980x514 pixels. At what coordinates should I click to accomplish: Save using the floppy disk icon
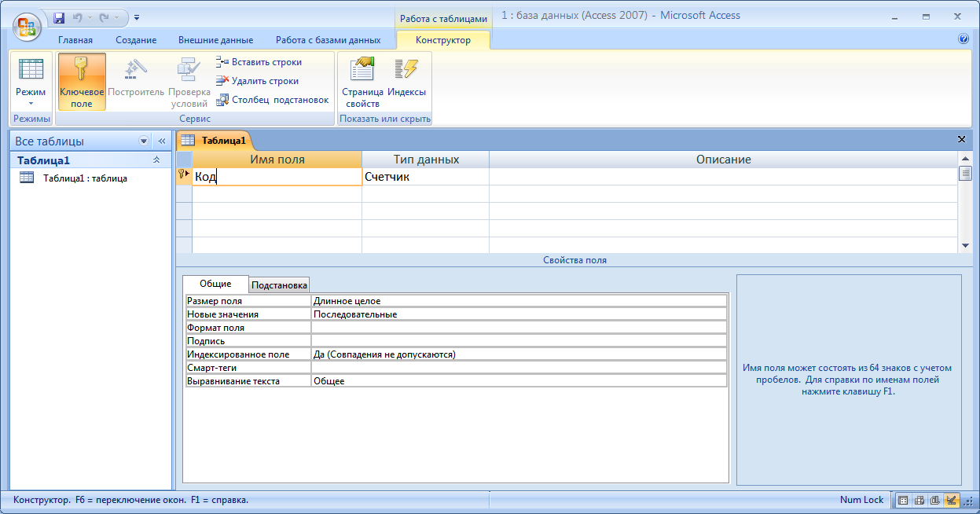[59, 17]
